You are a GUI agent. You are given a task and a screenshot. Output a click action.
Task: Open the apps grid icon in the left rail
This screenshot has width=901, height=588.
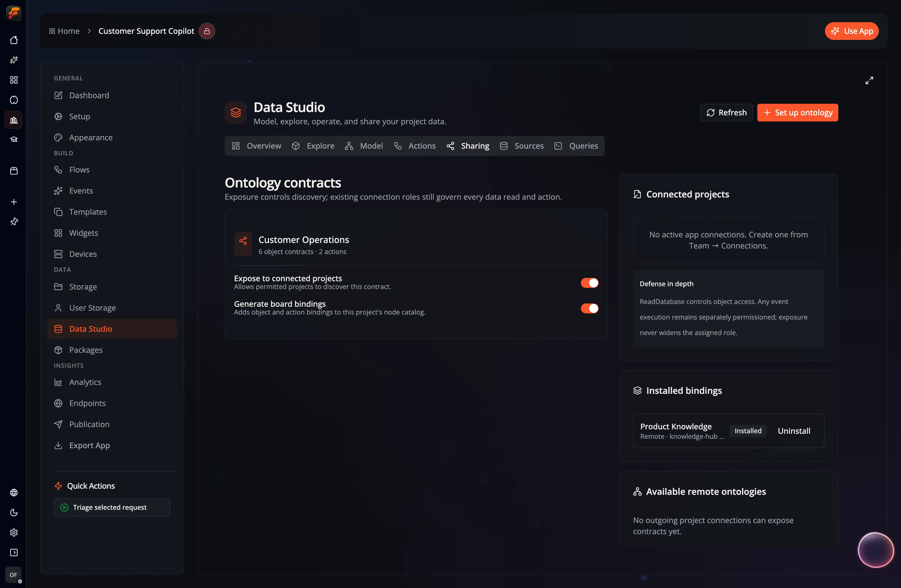(x=14, y=80)
